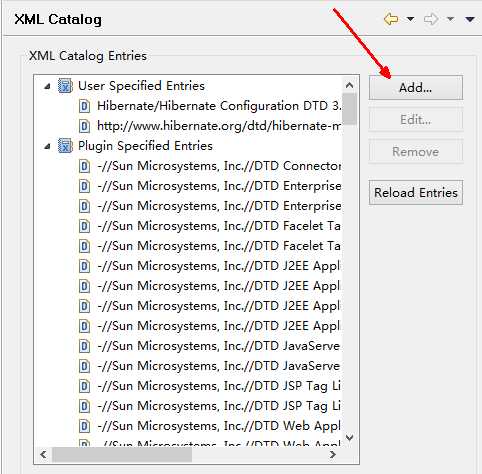This screenshot has width=482, height=474.
Task: Click the vertical scrollbar down arrow
Action: (x=349, y=437)
